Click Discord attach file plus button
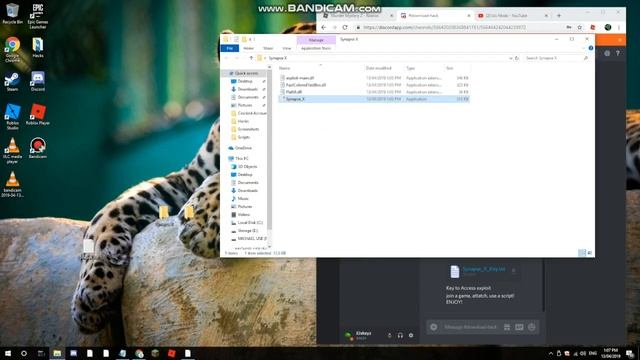The height and width of the screenshot is (360, 640). click(433, 327)
